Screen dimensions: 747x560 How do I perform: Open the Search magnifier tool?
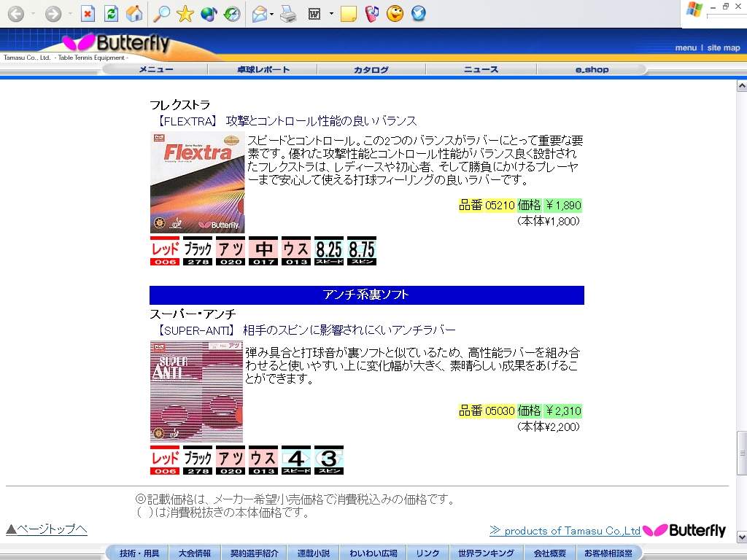click(161, 13)
